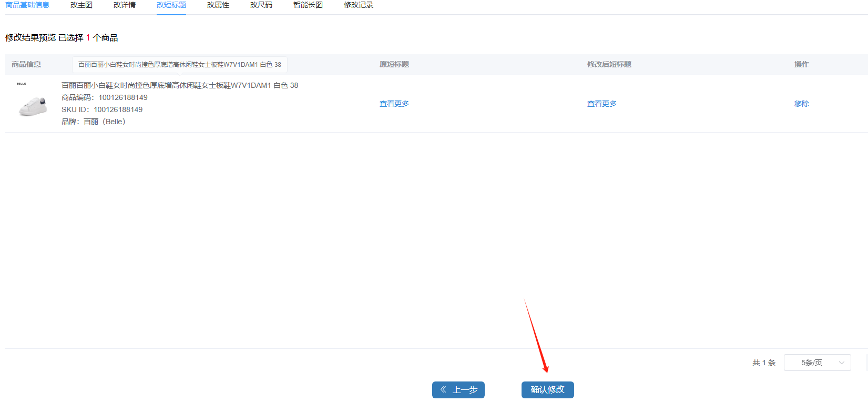Screen dimensions: 868x402
Task: Select the 改短标题 tab
Action: [171, 5]
